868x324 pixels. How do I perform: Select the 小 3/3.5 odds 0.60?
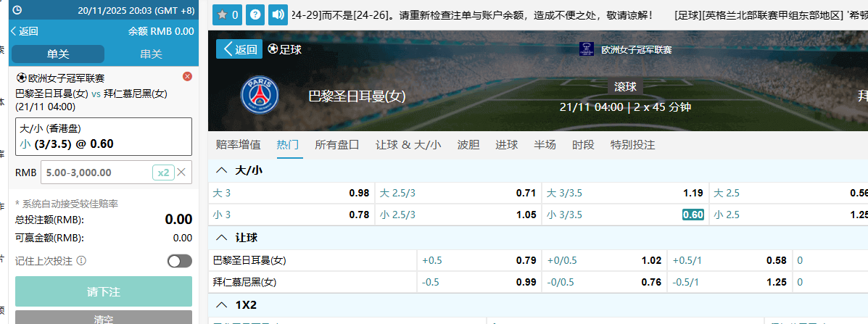click(693, 215)
